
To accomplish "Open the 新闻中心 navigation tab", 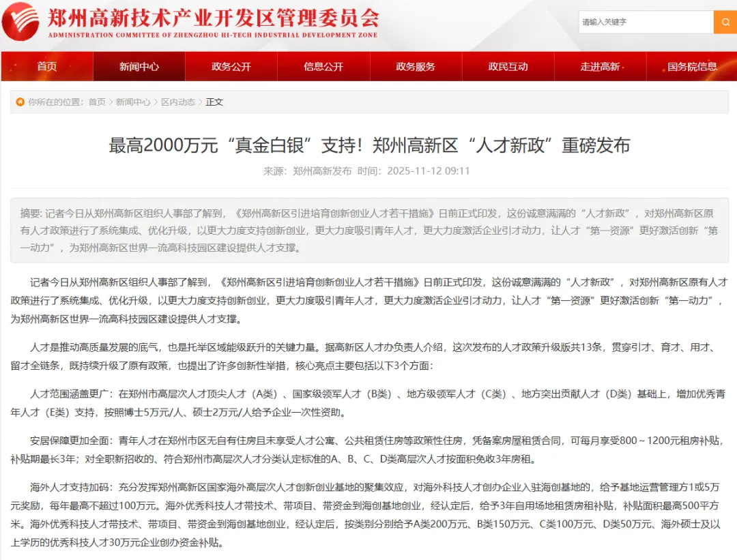I will click(139, 67).
